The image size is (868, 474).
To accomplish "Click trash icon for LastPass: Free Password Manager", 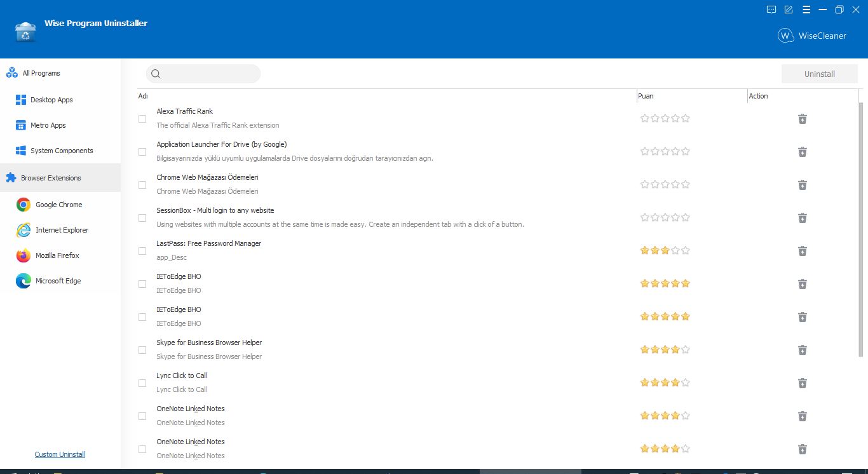I will [803, 251].
